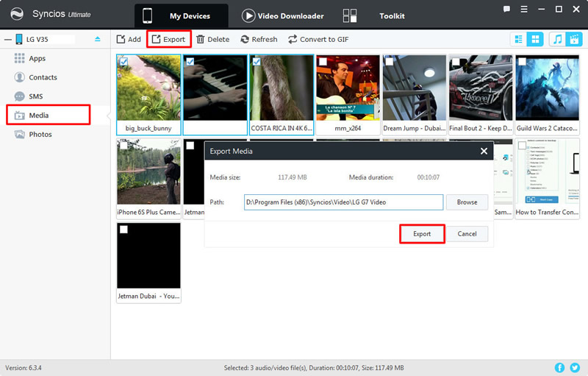Uncheck COSTA RICA IN 4K checkbox
Viewport: 588px width, 376px height.
(257, 62)
